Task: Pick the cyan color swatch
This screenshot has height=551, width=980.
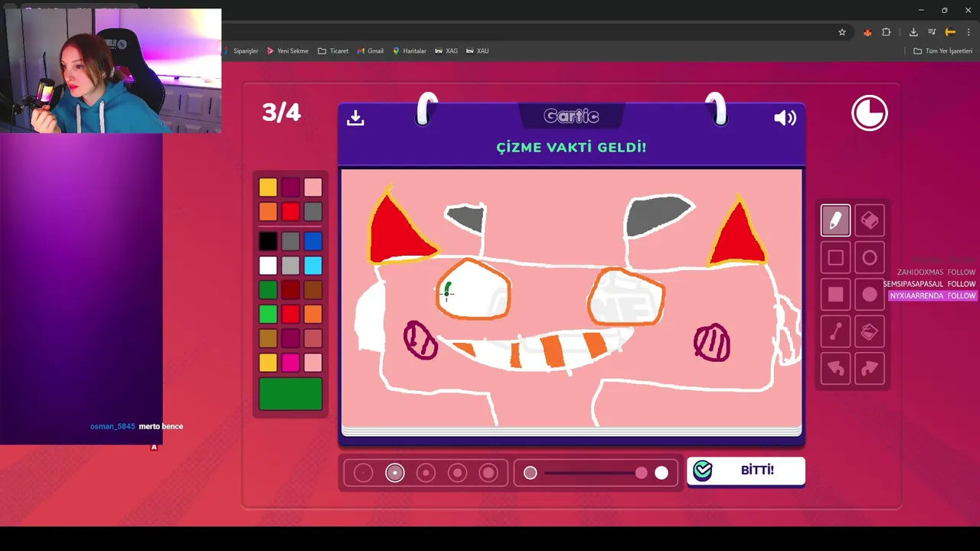Action: click(x=313, y=266)
